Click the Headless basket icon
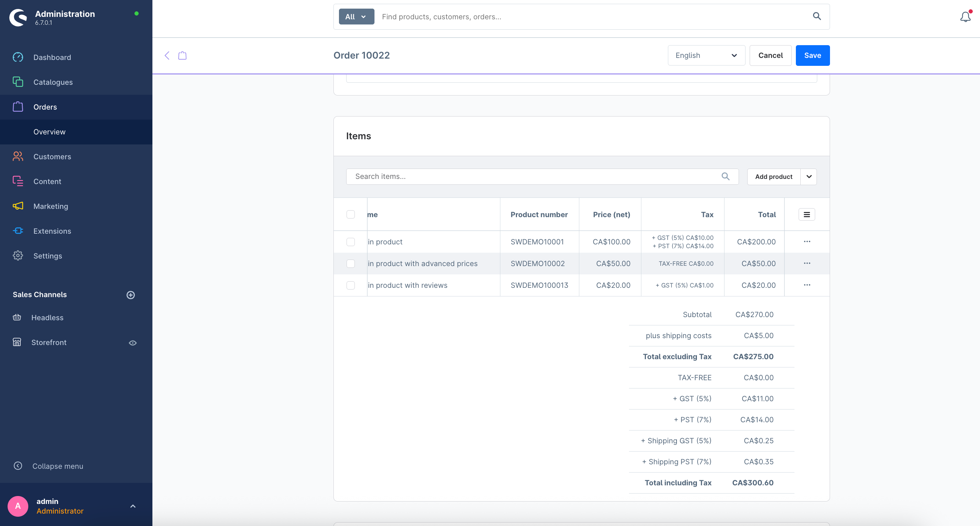Image resolution: width=980 pixels, height=526 pixels. coord(17,317)
